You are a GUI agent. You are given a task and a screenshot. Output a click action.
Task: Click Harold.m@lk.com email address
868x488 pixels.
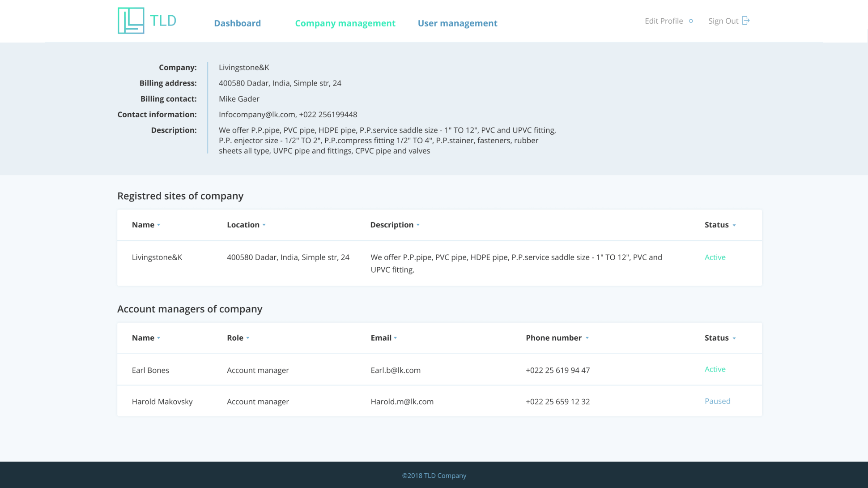[402, 402]
